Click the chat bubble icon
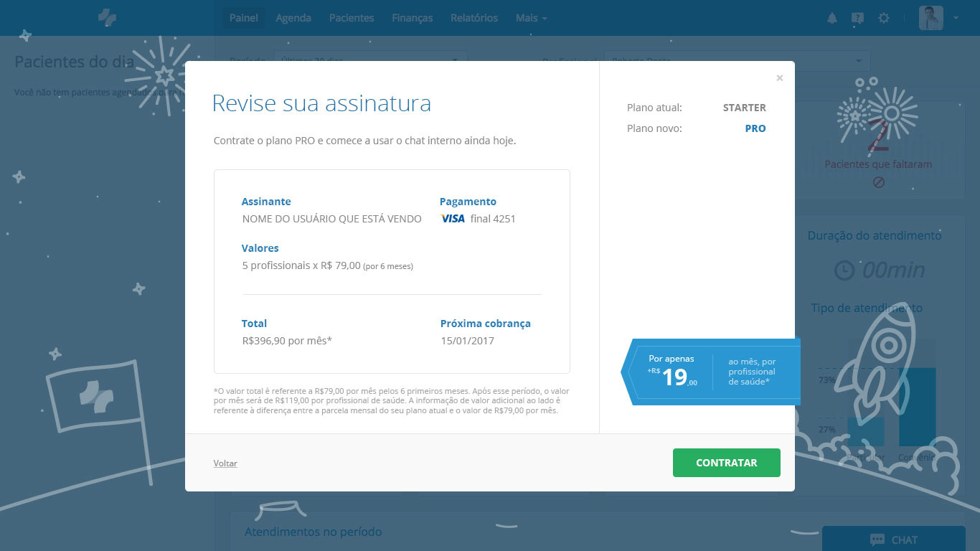Screen dimensions: 980x551 pos(877,540)
